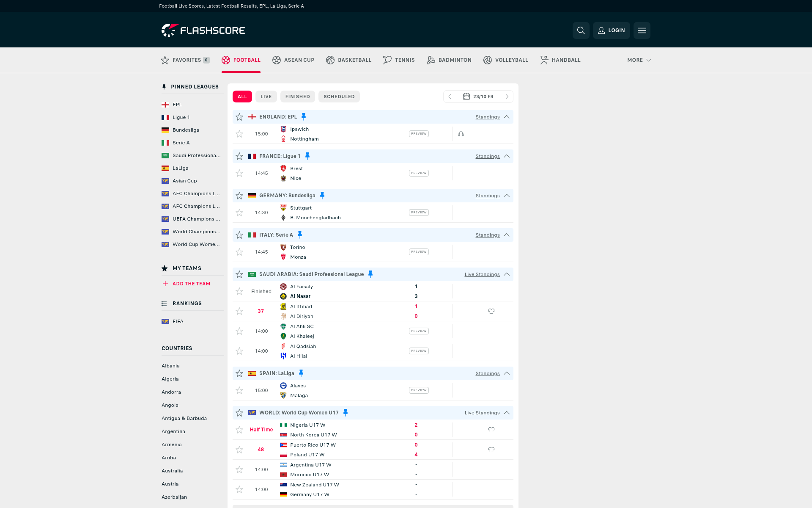Favorite the Al Ittihad vs Al Diriyah star

pos(239,311)
